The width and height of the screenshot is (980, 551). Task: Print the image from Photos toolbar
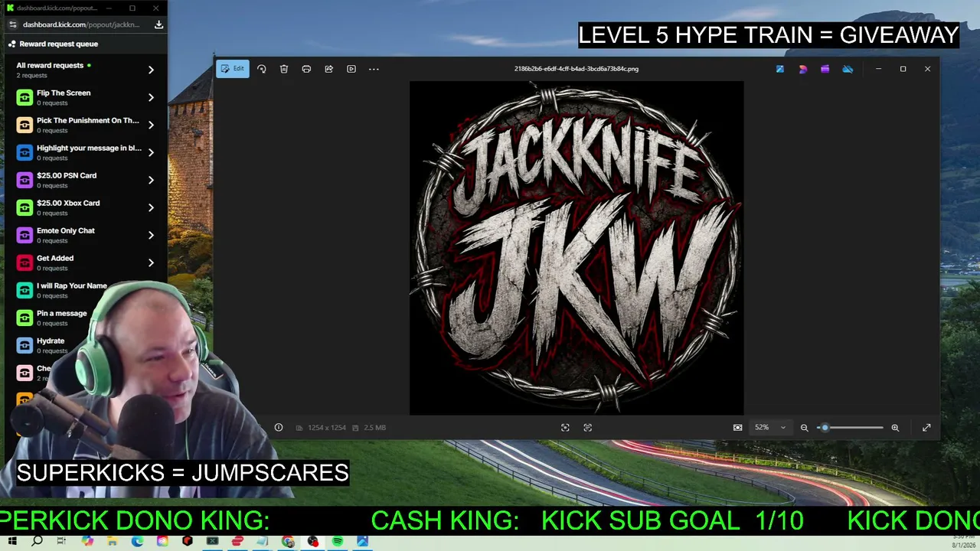click(x=306, y=69)
